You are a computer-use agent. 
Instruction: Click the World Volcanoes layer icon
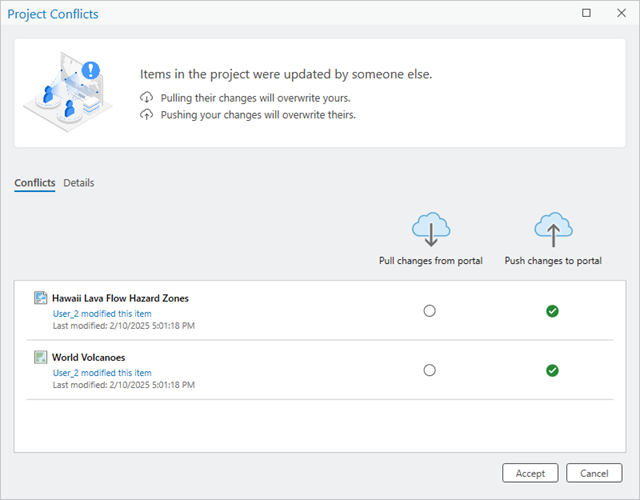pyautogui.click(x=40, y=357)
